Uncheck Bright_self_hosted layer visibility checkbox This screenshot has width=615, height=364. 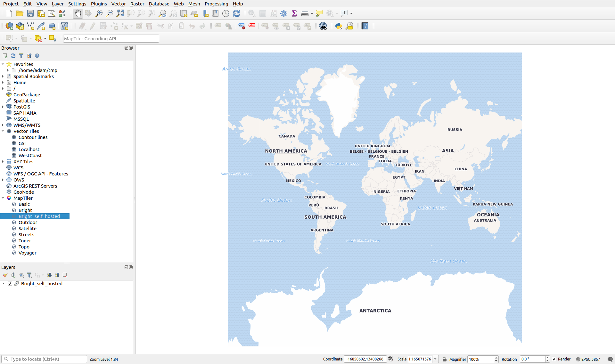click(10, 284)
